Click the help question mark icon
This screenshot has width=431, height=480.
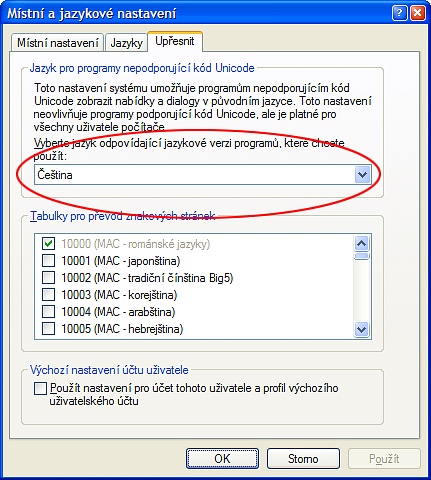point(399,14)
